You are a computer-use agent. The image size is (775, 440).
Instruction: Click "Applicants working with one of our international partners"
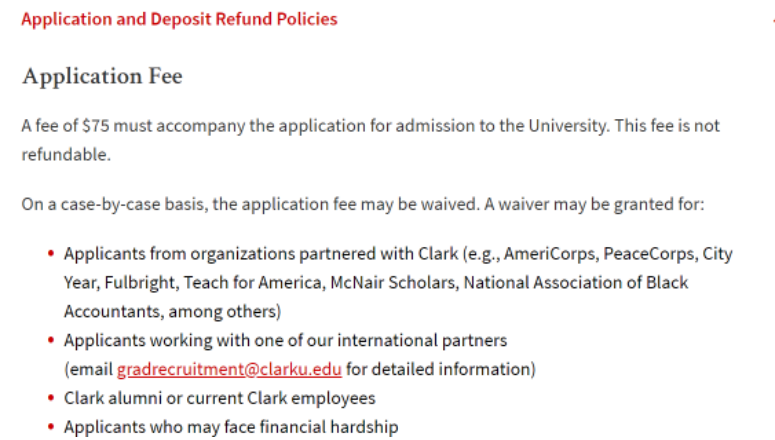(x=285, y=341)
